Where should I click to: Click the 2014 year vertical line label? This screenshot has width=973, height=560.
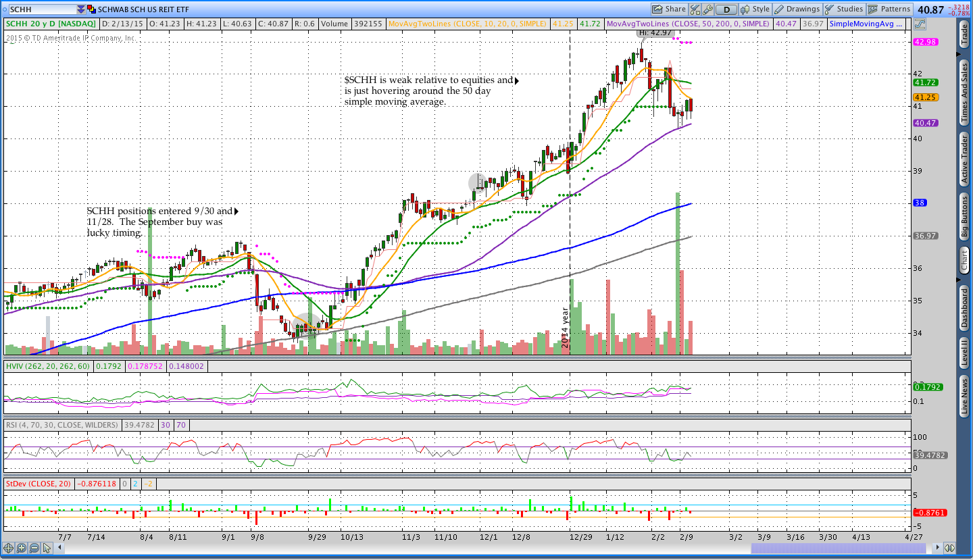tap(566, 328)
